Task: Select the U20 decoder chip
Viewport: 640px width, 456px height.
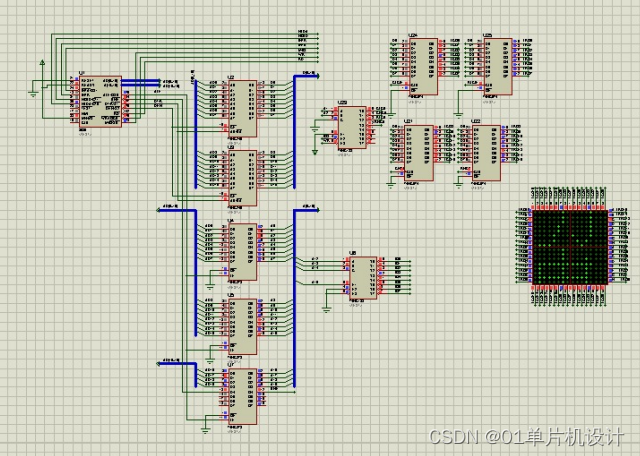Action: coord(352,127)
